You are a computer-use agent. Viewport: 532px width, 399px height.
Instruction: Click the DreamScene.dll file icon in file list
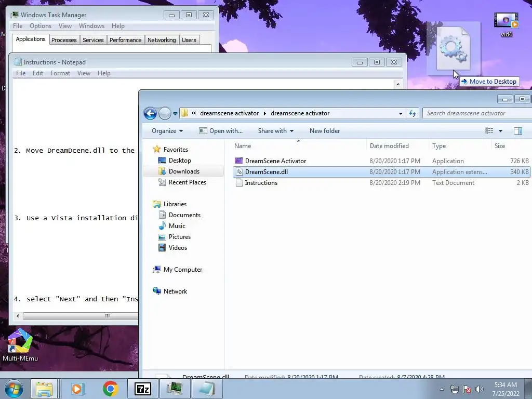point(239,171)
